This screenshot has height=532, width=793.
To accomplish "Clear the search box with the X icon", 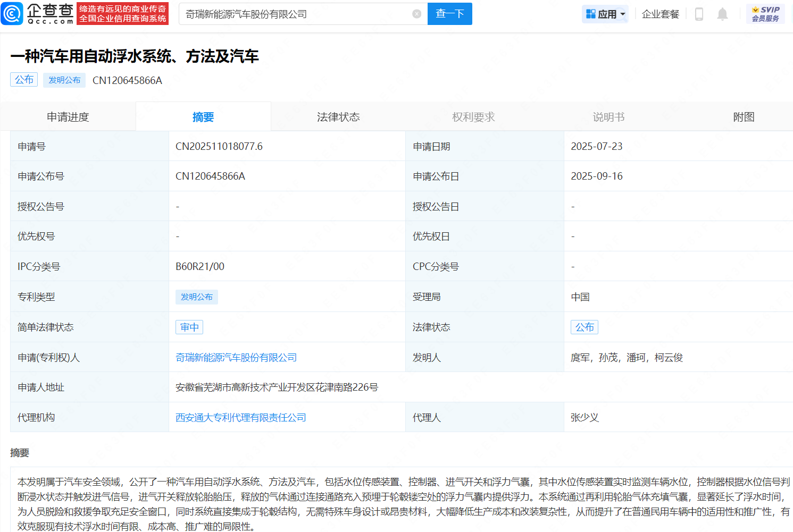I will [417, 14].
